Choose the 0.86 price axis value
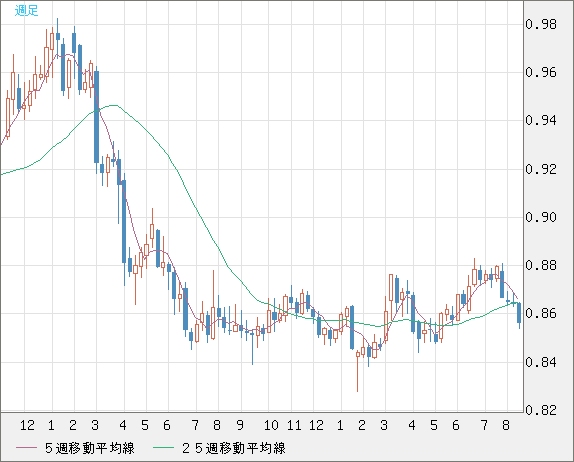574x462 pixels. point(541,313)
